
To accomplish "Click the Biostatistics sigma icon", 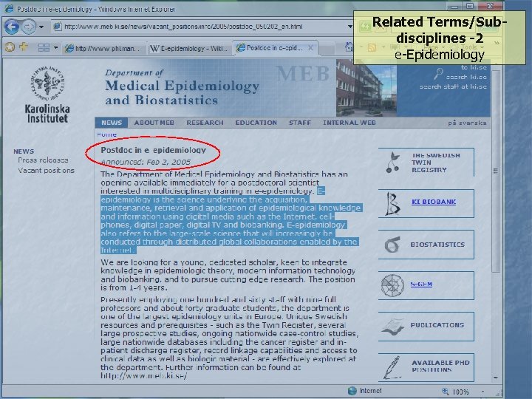I will [392, 245].
